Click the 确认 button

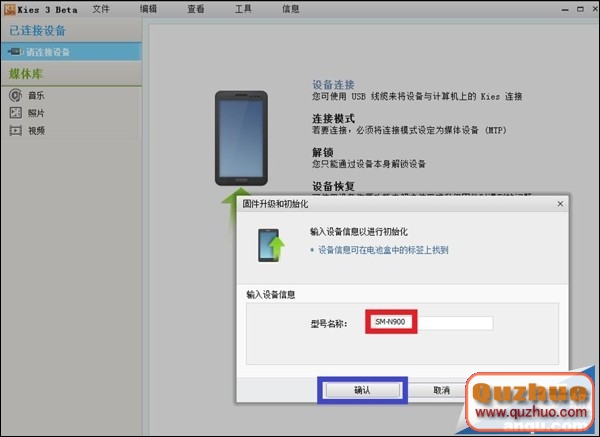pos(362,390)
